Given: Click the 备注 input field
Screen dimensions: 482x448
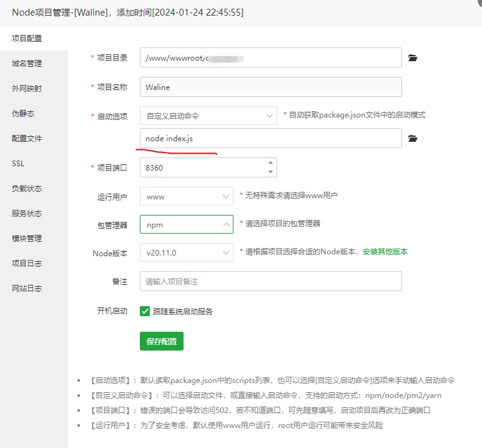Looking at the screenshot, I should [270, 282].
